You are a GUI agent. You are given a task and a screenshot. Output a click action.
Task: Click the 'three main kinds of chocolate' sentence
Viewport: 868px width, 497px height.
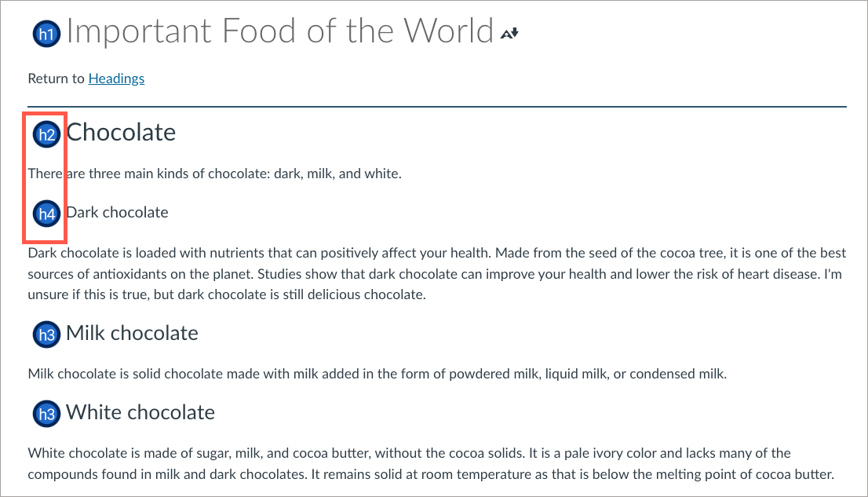click(214, 174)
